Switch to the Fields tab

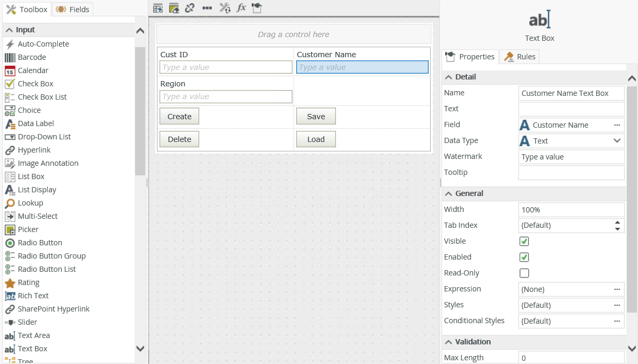(73, 9)
